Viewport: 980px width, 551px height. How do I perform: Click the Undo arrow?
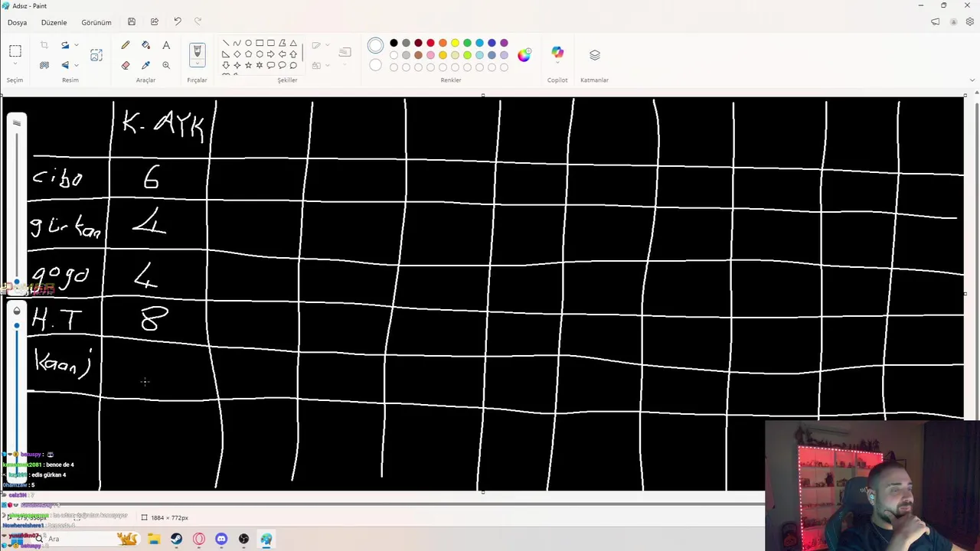click(178, 22)
